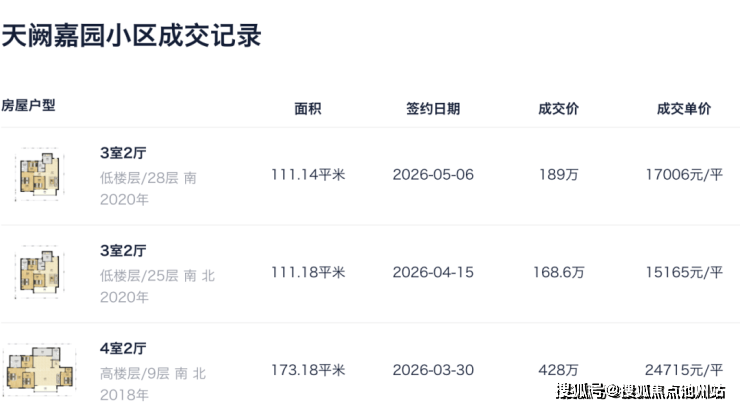740x408 pixels.
Task: Click the 低楼层/28层 南 description
Action: [x=148, y=178]
